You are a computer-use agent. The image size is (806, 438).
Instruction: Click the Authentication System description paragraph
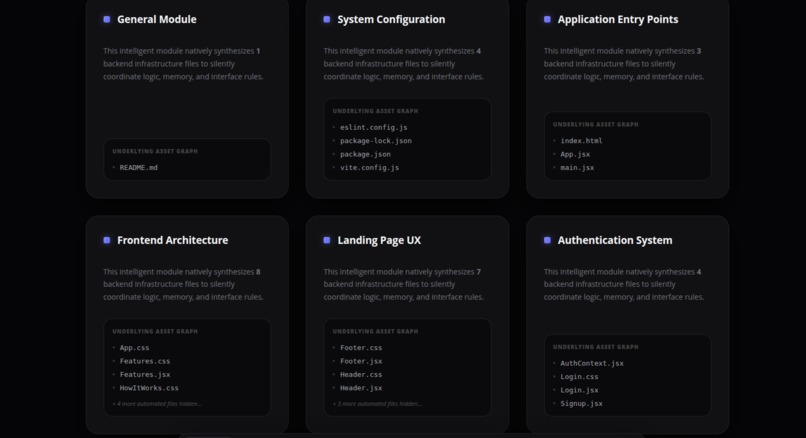coord(624,284)
